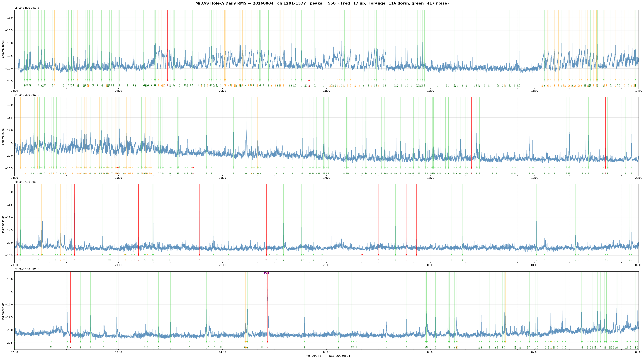Click orange down-peak label 432
The width and height of the screenshot is (644, 359).
tap(148, 260)
